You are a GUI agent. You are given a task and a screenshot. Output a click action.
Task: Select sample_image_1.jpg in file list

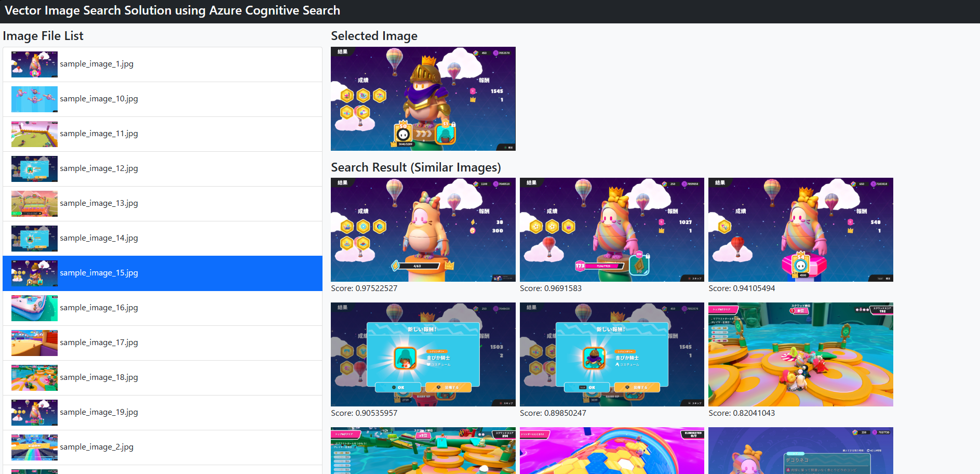(163, 64)
